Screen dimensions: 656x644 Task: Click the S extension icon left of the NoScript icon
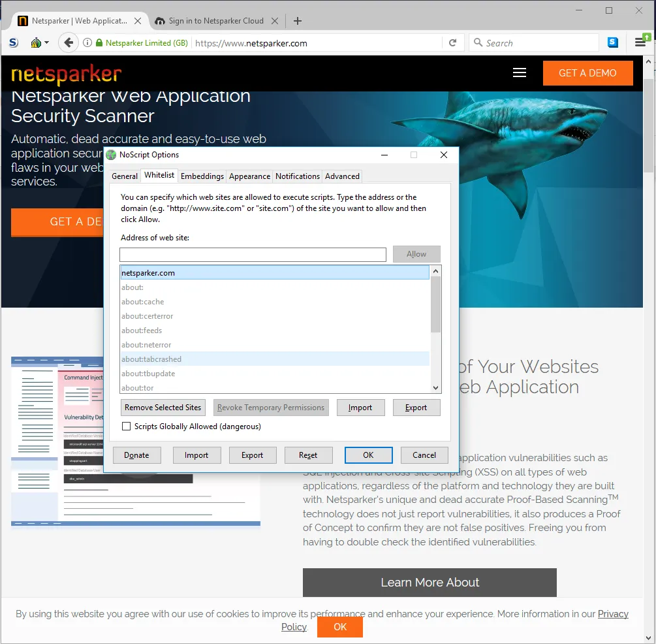pos(14,42)
